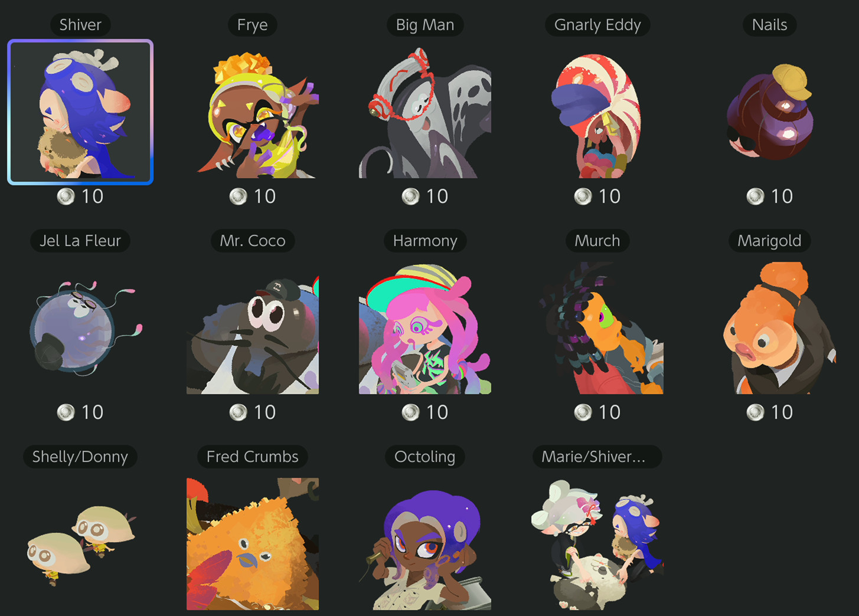Click the platinum point coin under Nails
Viewport: 859px width, 616px height.
click(x=755, y=196)
